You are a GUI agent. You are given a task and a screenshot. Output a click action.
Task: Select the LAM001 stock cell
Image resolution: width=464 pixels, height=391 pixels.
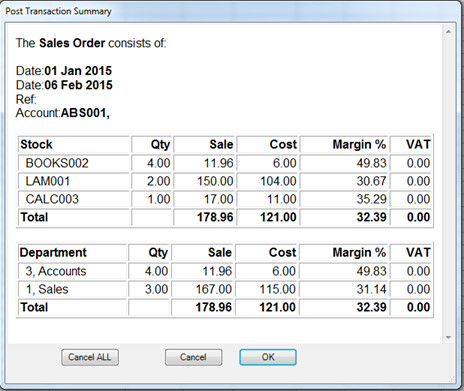(x=74, y=181)
